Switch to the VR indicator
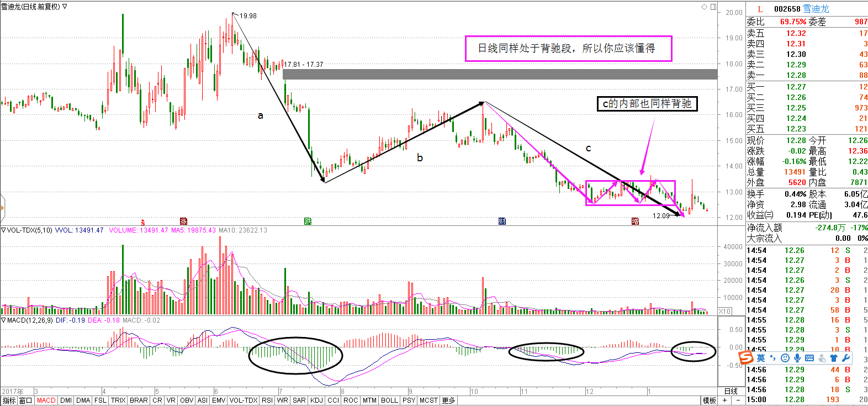868x406 pixels. [171, 400]
